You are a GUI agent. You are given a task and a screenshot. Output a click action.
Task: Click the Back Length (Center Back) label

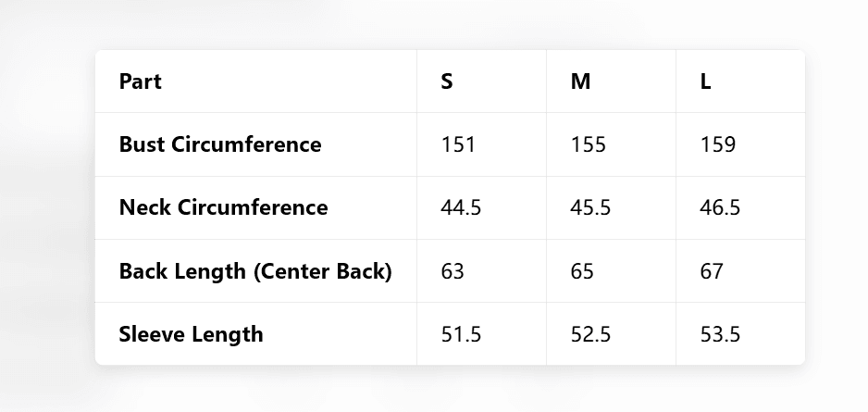coord(255,271)
